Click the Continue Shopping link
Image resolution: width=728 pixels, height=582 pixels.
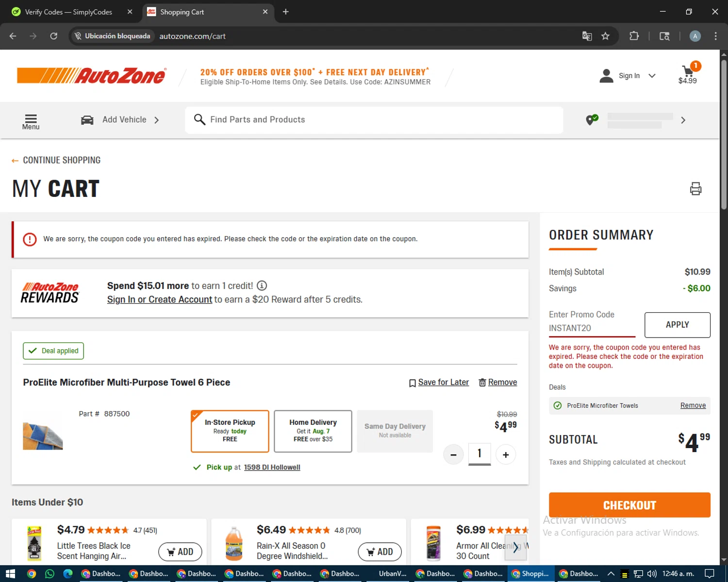56,160
